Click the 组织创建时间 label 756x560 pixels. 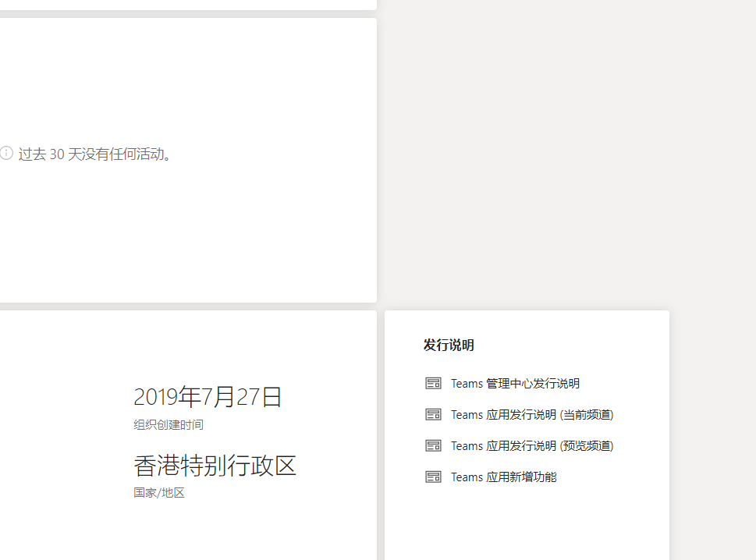(169, 424)
